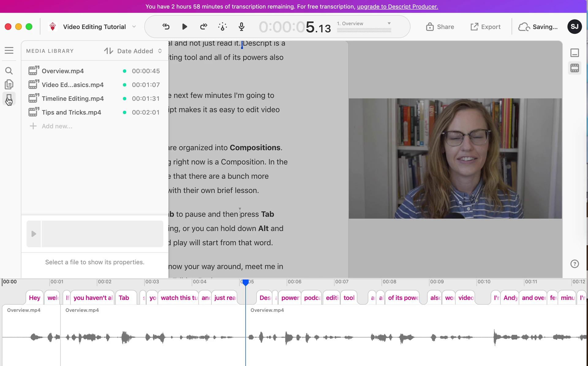Change the Date Added sort option
Image resolution: width=588 pixels, height=366 pixels.
click(x=140, y=51)
